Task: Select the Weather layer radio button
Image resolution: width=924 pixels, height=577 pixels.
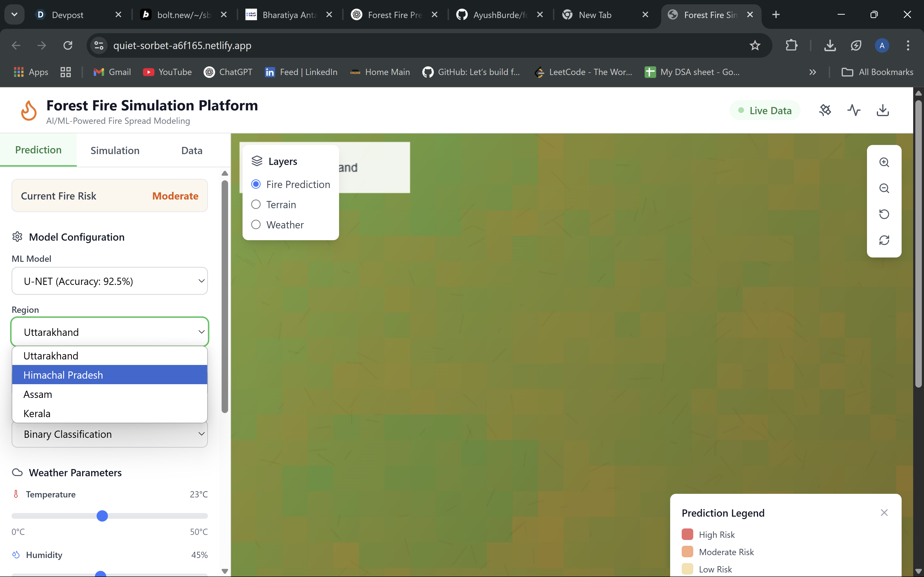Action: click(256, 225)
